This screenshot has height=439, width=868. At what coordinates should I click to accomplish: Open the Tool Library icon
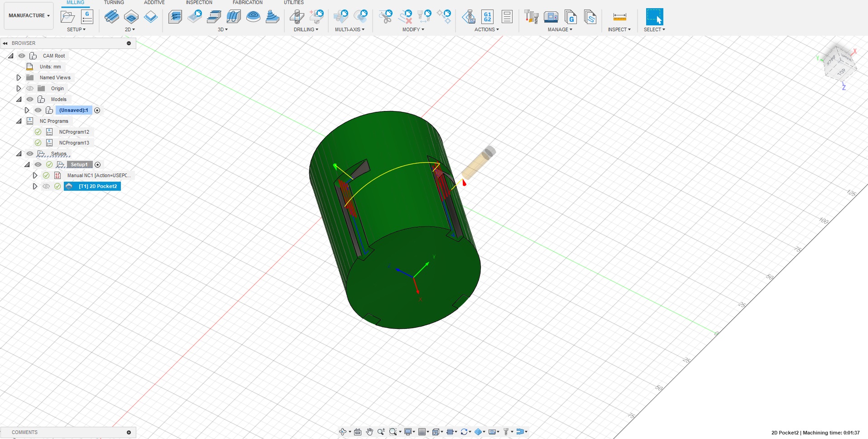[531, 17]
